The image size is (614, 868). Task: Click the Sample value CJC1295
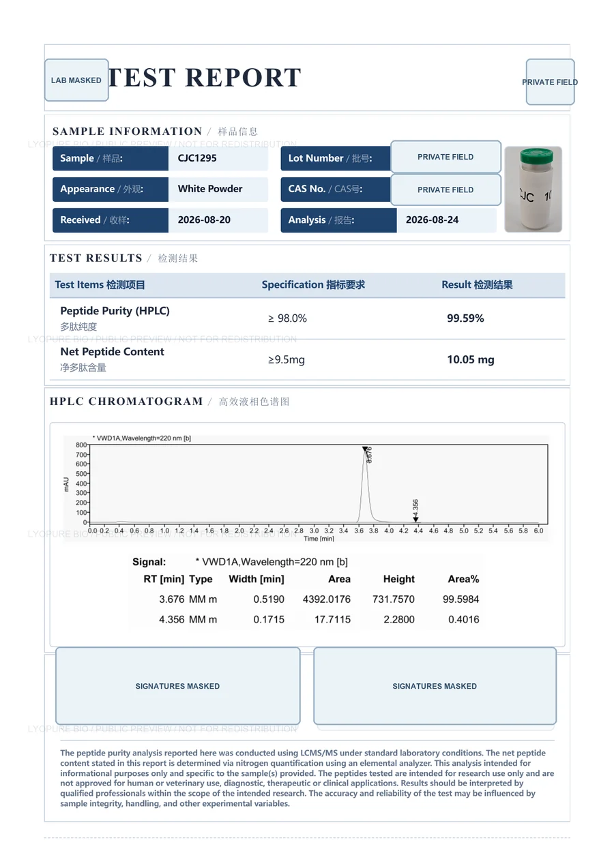tap(197, 158)
